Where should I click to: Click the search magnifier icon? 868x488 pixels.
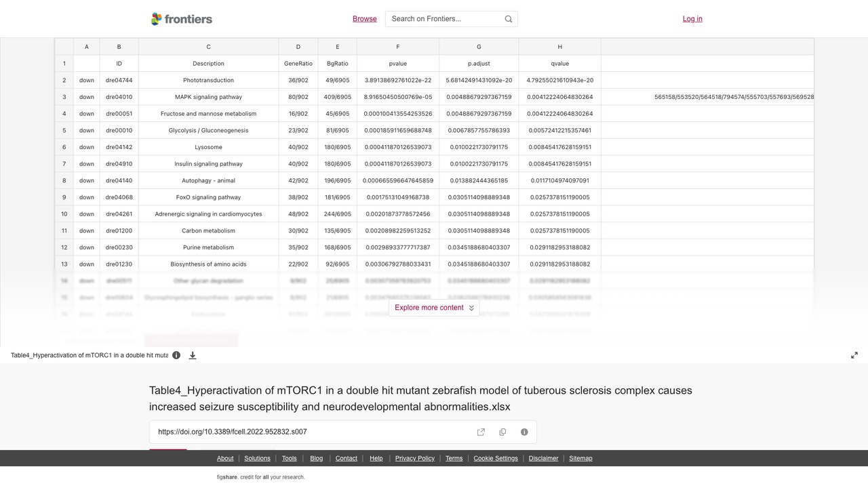(509, 19)
